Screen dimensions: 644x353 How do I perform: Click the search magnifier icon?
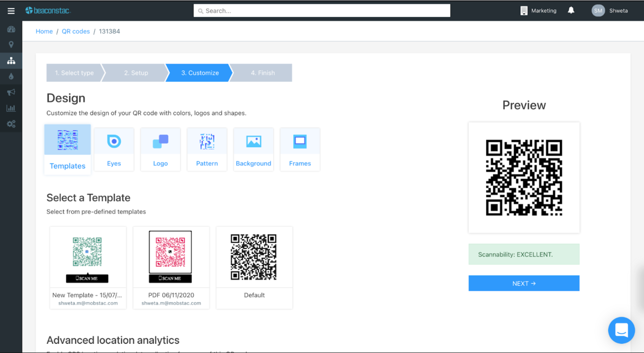point(200,11)
